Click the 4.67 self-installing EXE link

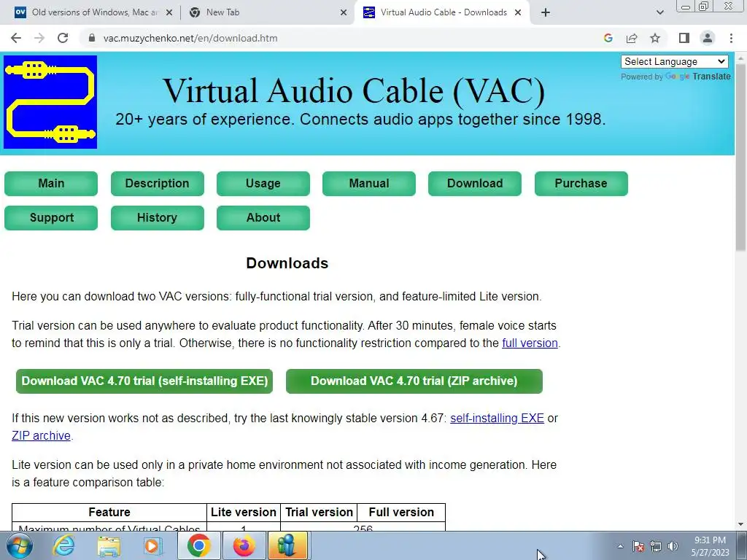click(x=497, y=418)
